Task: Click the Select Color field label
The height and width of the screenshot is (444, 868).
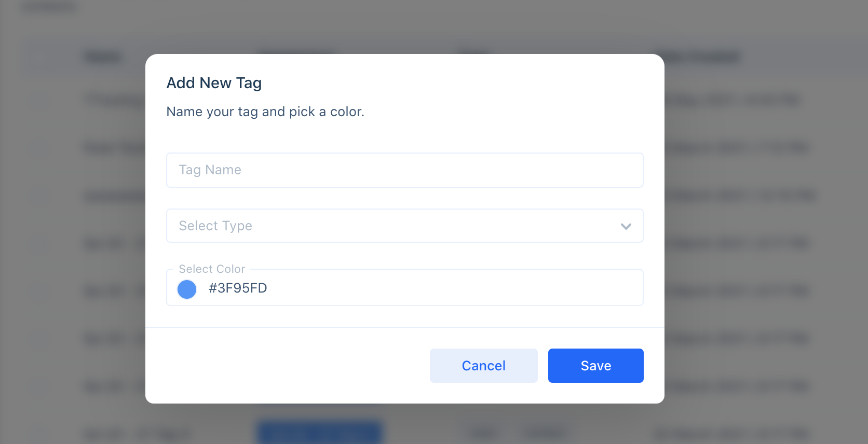Action: pos(212,269)
